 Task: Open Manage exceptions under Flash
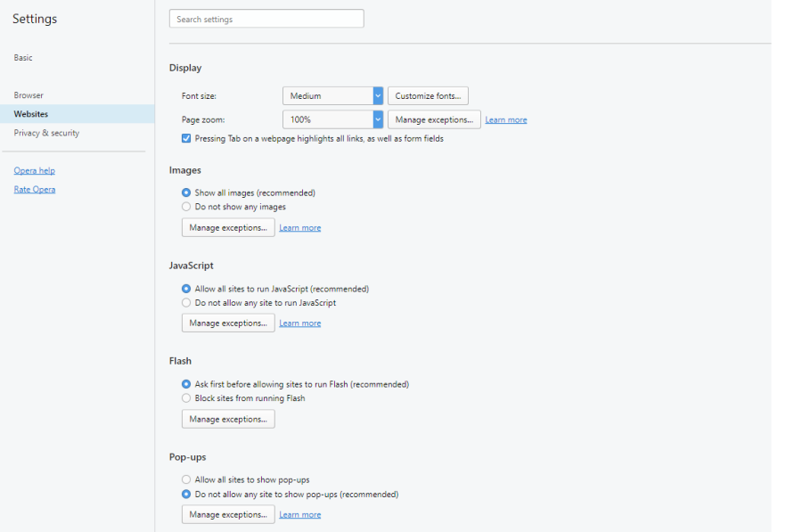point(228,419)
